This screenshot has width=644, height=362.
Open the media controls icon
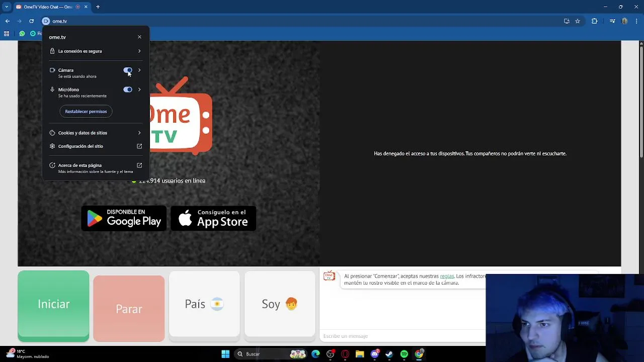coord(612,21)
